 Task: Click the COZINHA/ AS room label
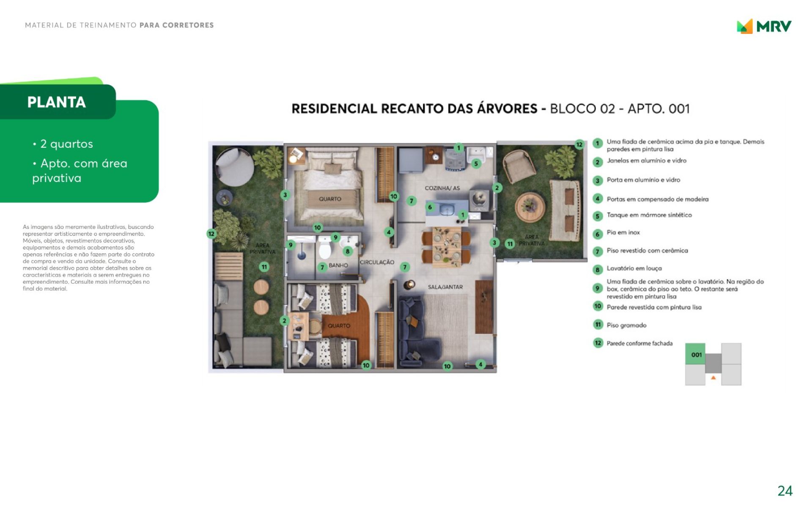(x=442, y=188)
